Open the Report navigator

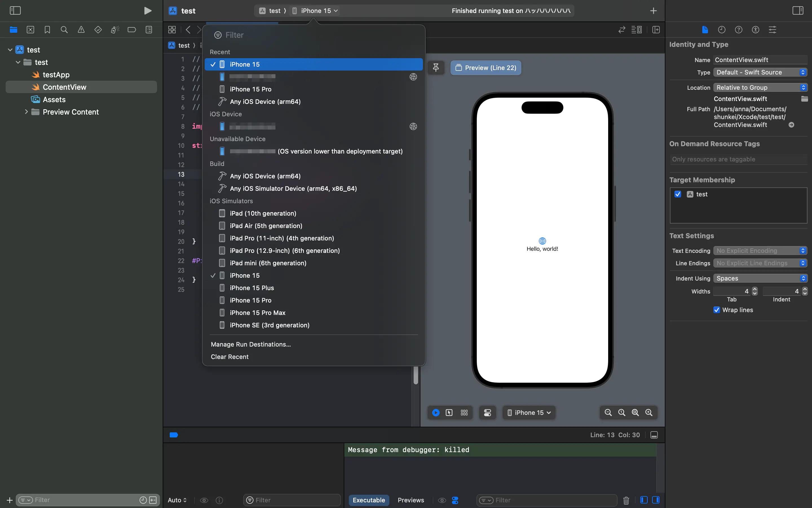pyautogui.click(x=149, y=30)
